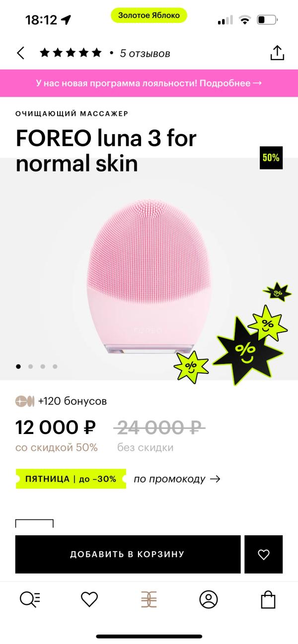Open profile icon in bottom bar
The image size is (298, 644).
point(209,599)
